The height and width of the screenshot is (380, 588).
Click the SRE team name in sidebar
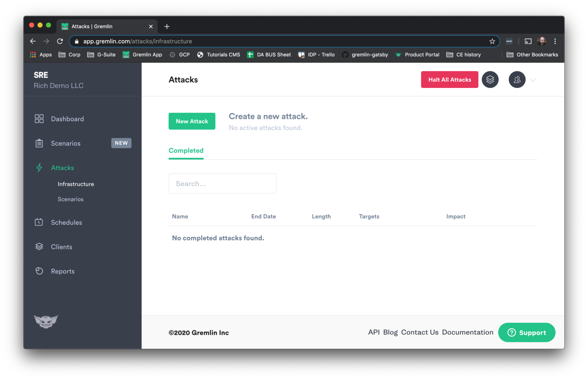(x=41, y=75)
